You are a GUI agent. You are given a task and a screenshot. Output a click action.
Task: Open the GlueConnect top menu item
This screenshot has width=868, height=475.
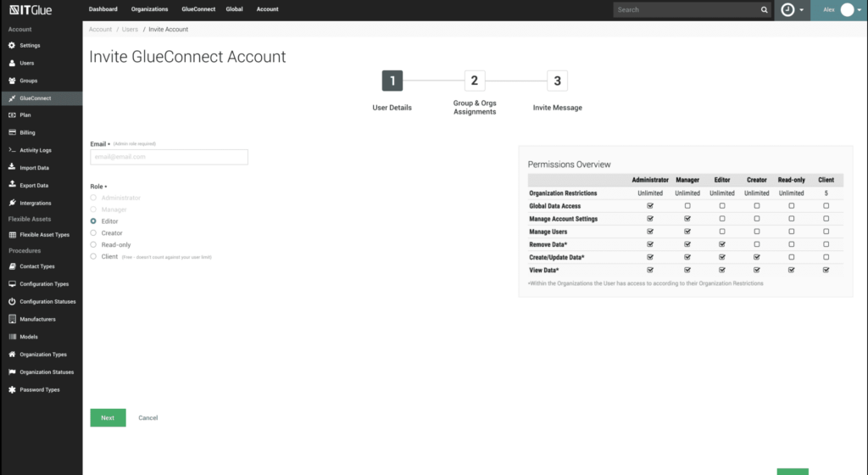pos(198,9)
